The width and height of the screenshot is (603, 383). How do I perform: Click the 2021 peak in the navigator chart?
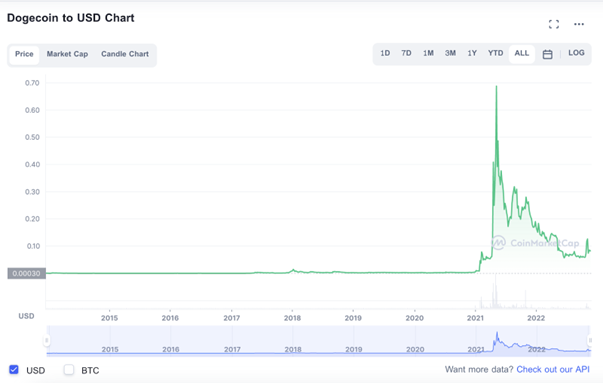497,333
